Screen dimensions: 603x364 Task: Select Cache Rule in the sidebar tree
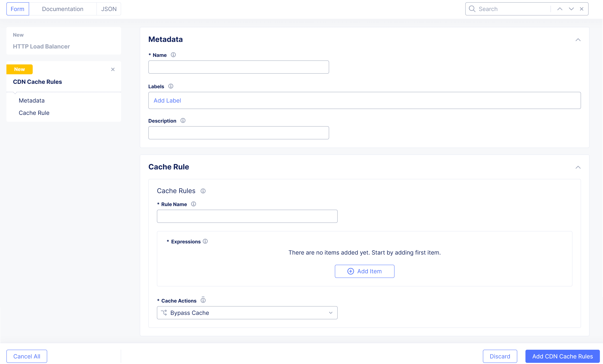coord(34,113)
